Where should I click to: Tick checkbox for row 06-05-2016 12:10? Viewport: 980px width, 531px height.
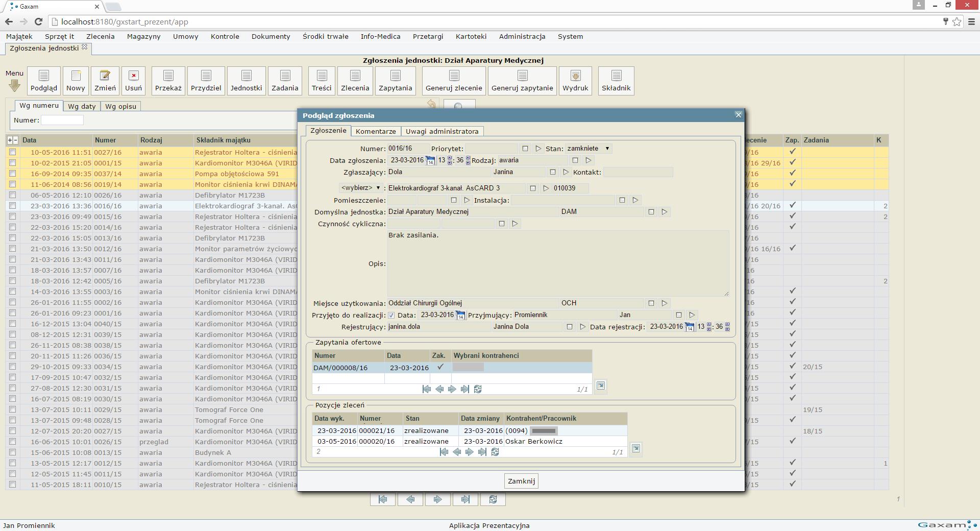(x=13, y=195)
